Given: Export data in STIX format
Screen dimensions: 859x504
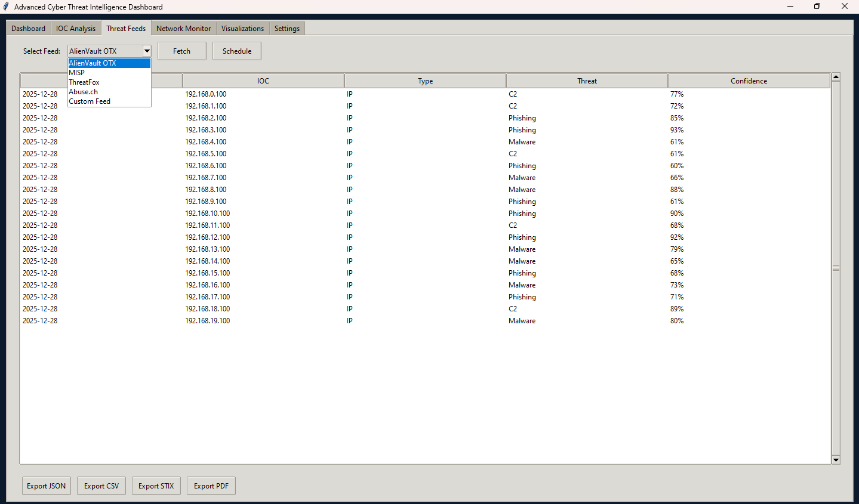Looking at the screenshot, I should [156, 486].
